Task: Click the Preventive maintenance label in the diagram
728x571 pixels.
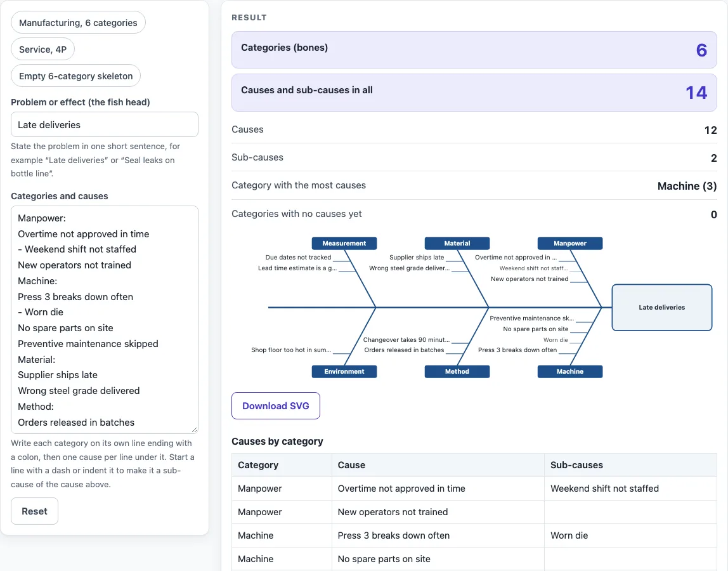Action: coord(531,318)
